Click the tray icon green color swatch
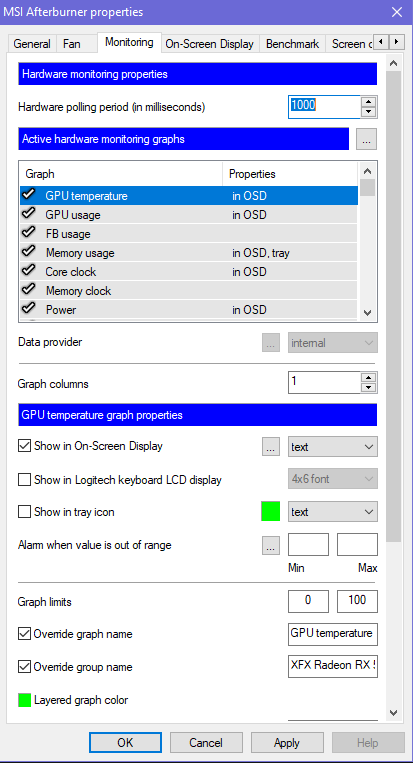The image size is (413, 763). pyautogui.click(x=271, y=512)
